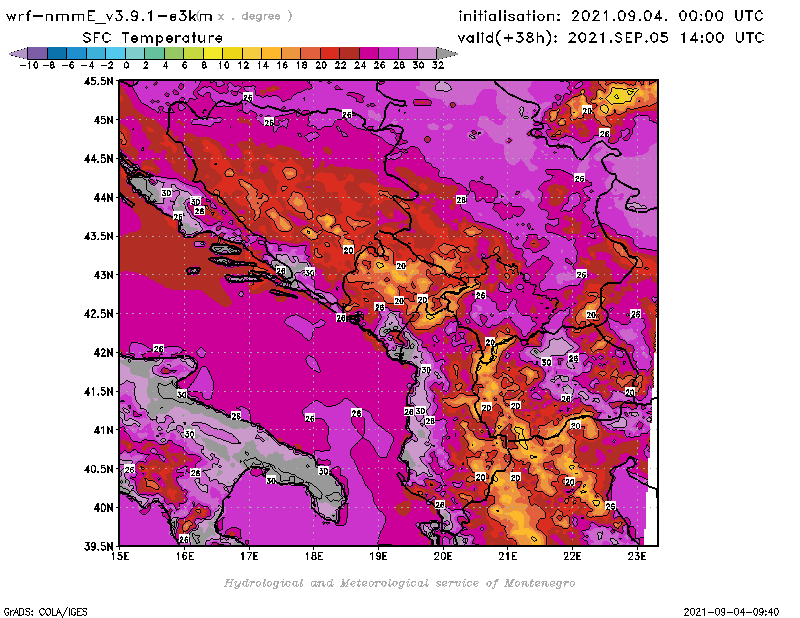Click the 42N latitude axis label
The height and width of the screenshot is (618, 800).
coord(103,353)
